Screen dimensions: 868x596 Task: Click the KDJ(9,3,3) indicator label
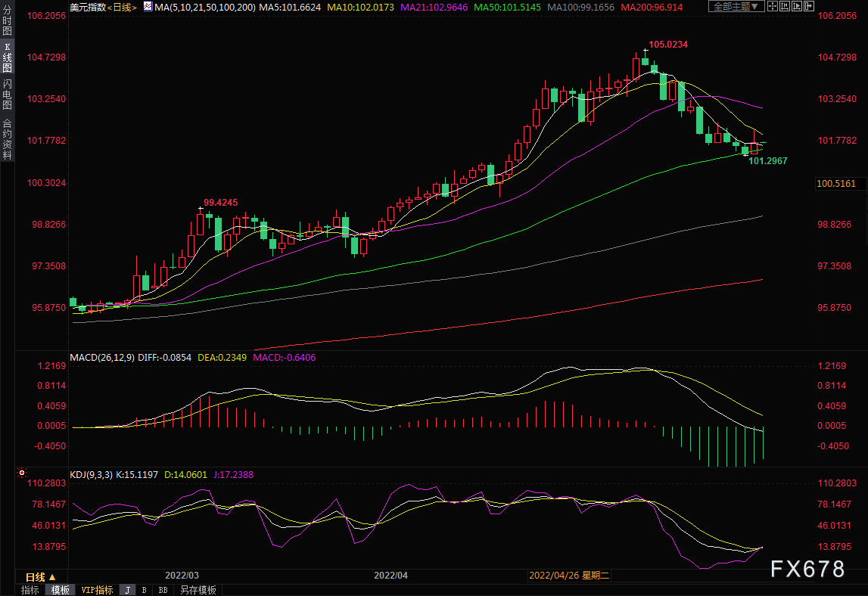tap(91, 475)
